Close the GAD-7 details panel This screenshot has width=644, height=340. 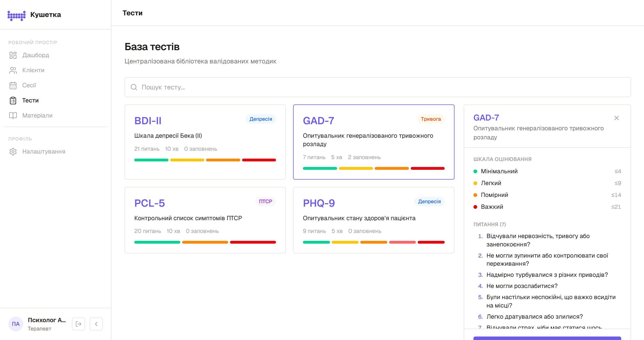[x=617, y=118]
